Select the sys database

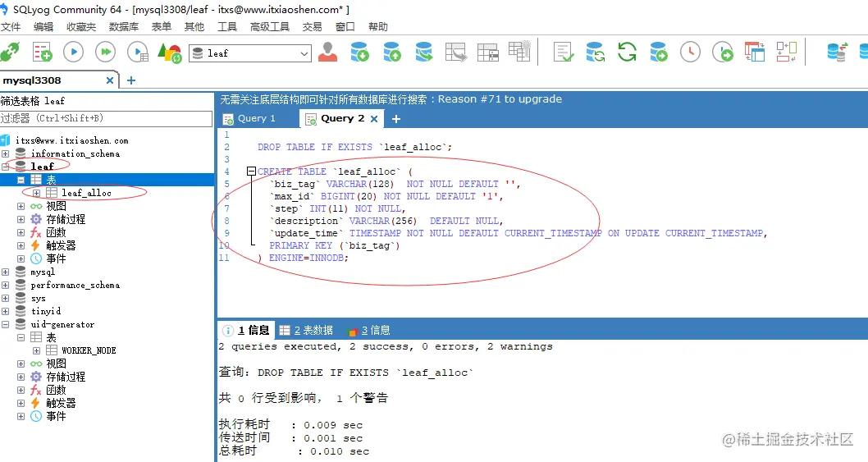[x=39, y=298]
